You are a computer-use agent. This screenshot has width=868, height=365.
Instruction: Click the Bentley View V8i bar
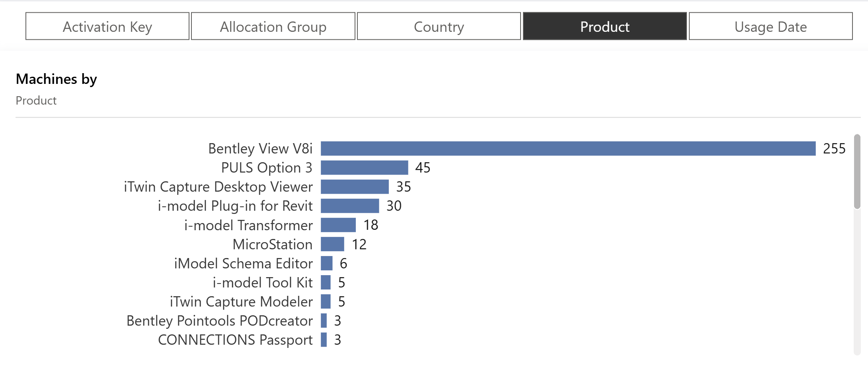coord(568,148)
